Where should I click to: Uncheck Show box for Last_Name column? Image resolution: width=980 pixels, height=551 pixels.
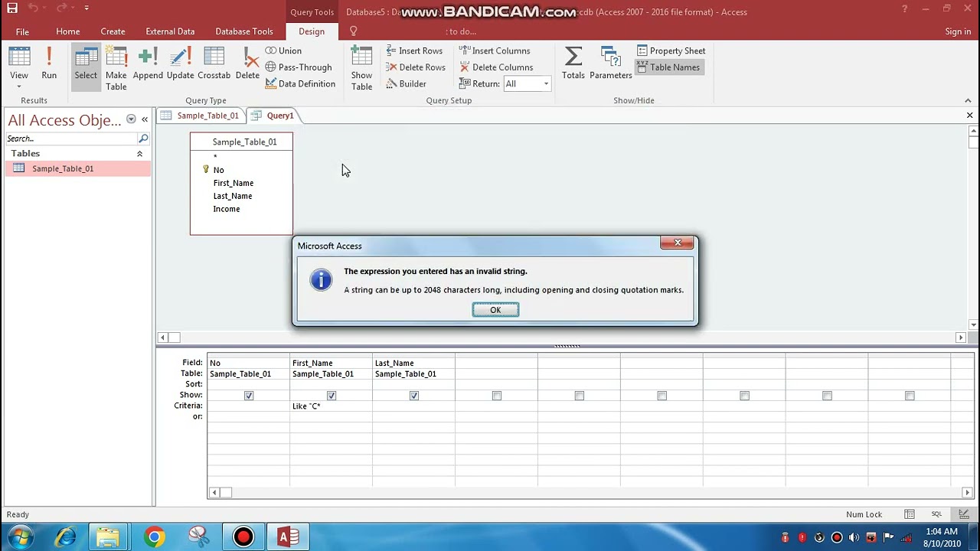(x=414, y=396)
